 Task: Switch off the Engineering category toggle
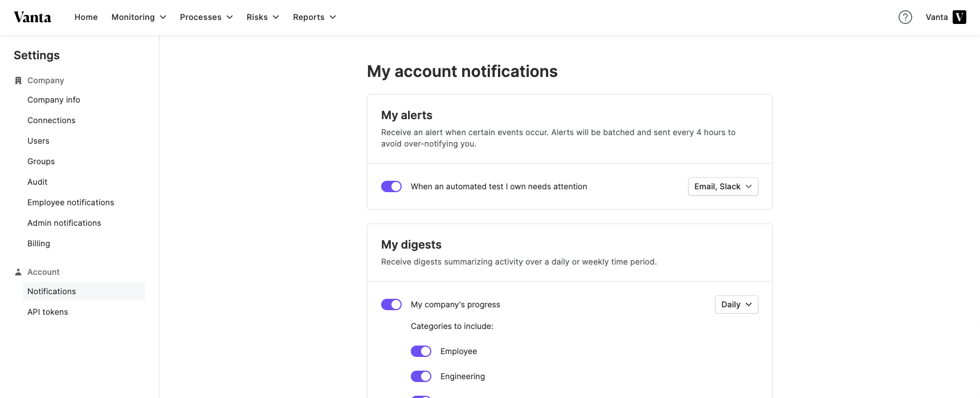[421, 376]
